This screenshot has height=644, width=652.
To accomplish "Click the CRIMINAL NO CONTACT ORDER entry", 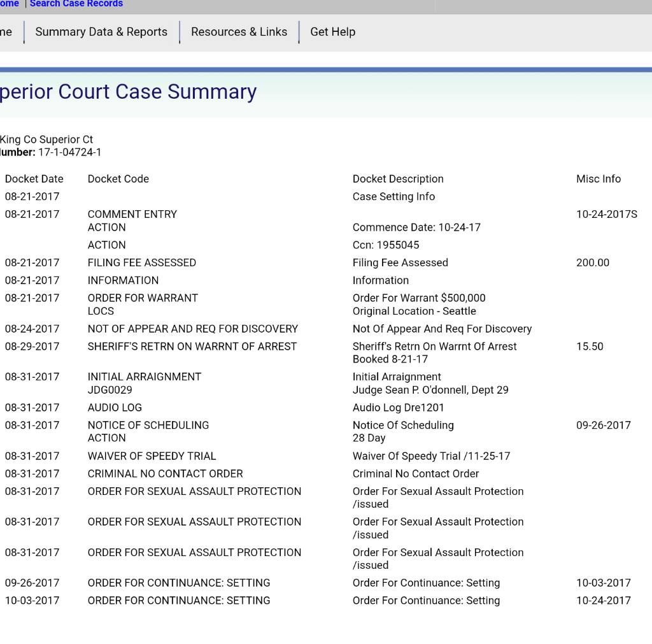I will pos(165,474).
